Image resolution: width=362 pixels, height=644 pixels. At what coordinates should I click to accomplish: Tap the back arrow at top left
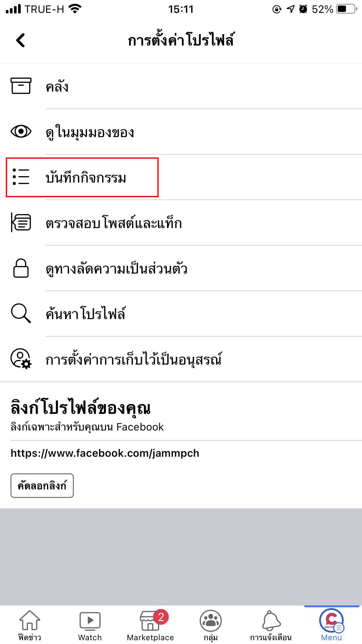tap(21, 40)
